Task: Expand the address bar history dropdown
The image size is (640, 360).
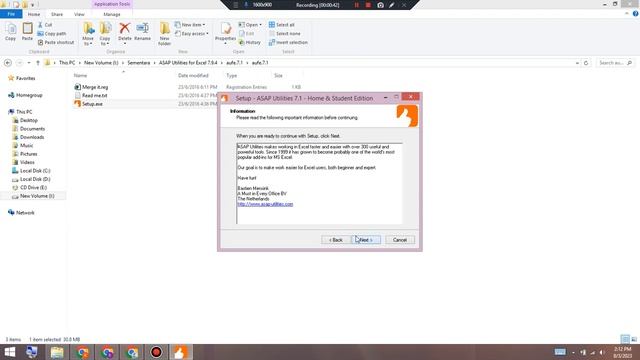Action: (577, 63)
